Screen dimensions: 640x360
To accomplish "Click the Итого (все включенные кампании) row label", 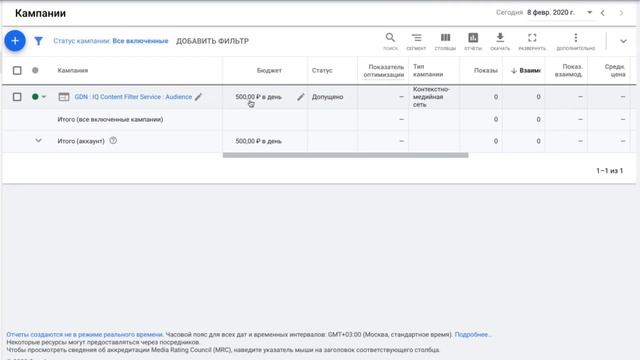I will click(x=110, y=119).
